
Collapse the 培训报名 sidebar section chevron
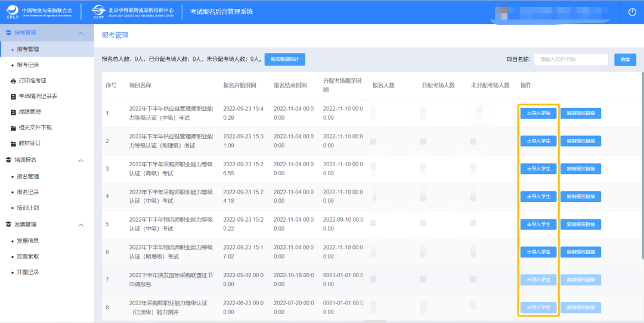point(81,160)
